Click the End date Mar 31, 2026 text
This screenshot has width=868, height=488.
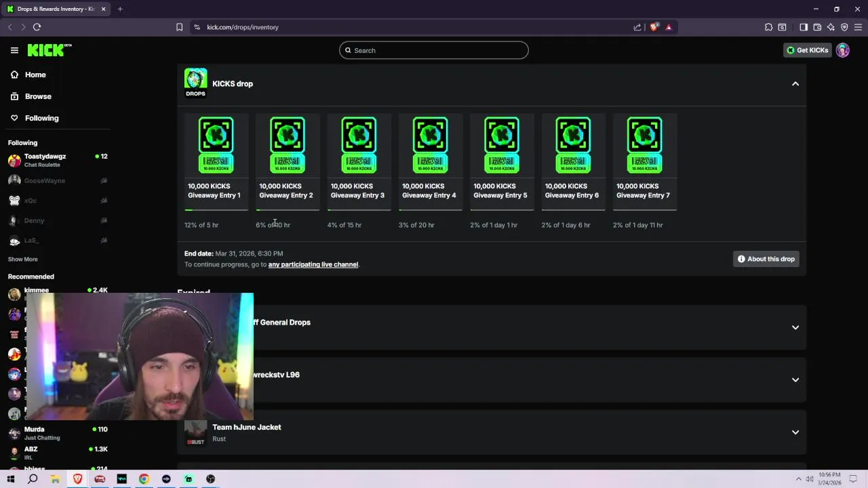point(234,253)
